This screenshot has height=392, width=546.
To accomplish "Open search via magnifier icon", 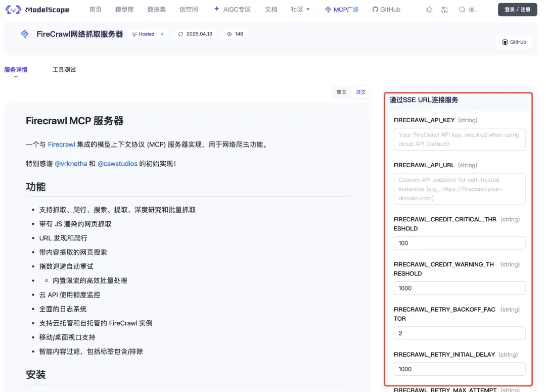I will (x=462, y=10).
